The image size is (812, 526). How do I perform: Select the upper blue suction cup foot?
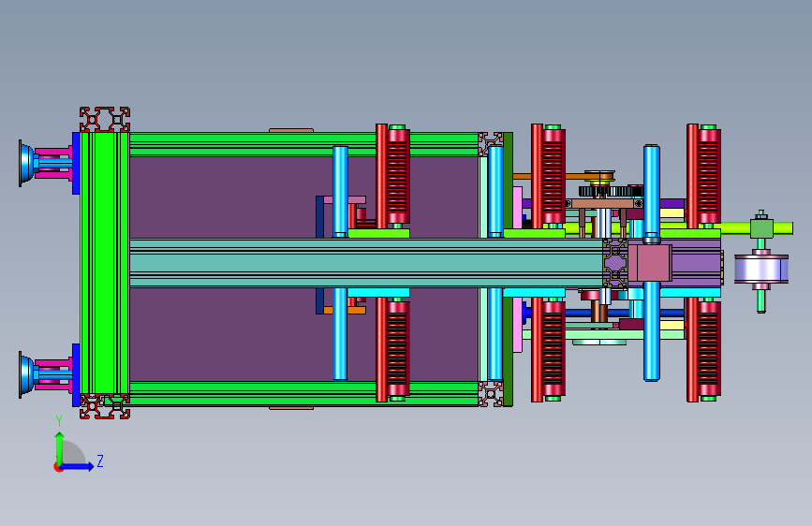pyautogui.click(x=27, y=163)
